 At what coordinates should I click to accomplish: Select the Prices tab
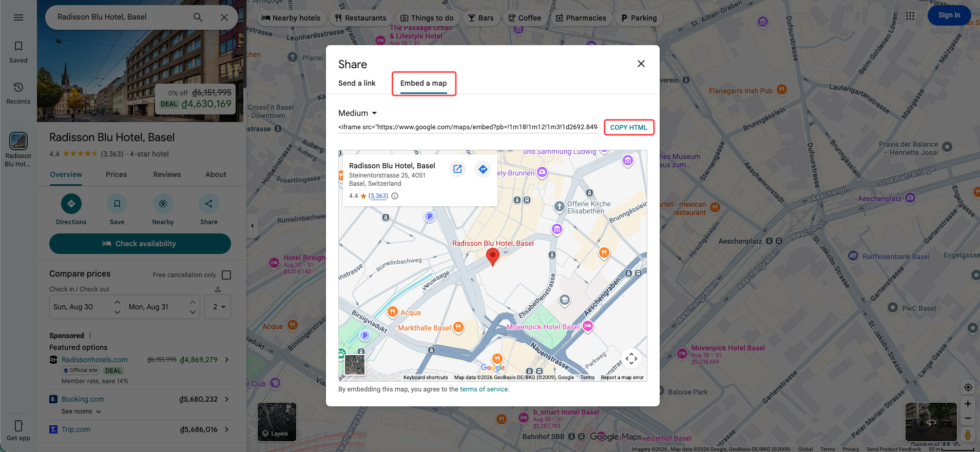[x=117, y=174]
